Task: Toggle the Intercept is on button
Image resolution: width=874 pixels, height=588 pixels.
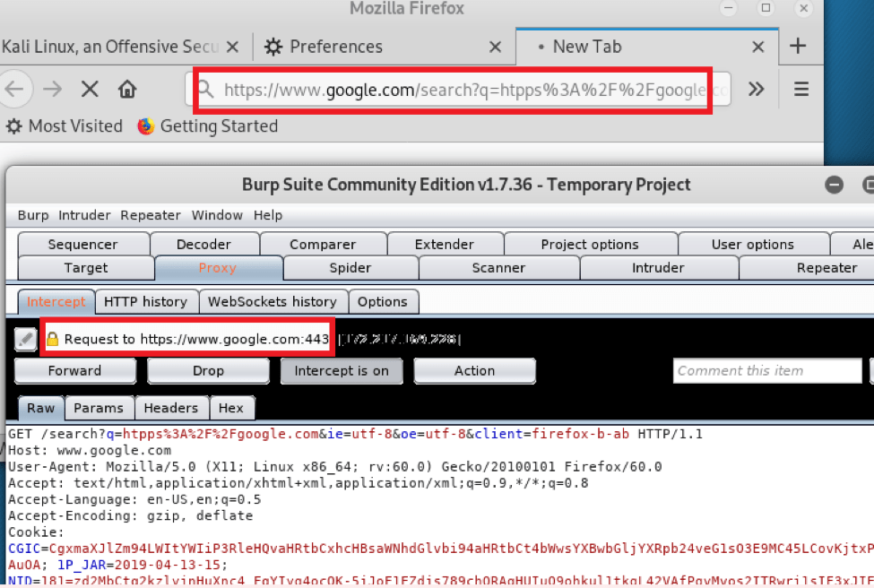Action: [x=342, y=371]
